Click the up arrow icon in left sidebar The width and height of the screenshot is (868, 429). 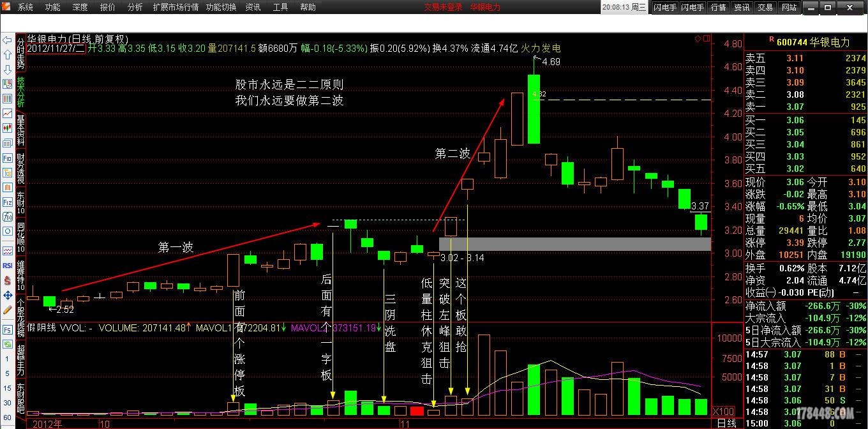[x=8, y=55]
